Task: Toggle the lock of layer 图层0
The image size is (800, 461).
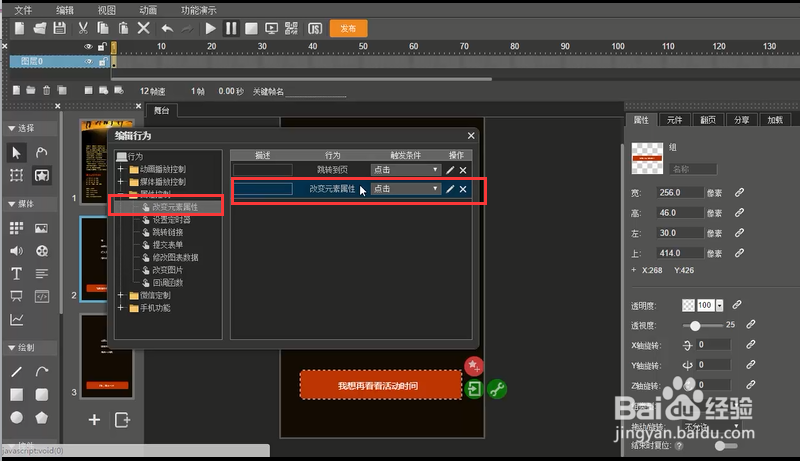Action: pyautogui.click(x=103, y=61)
